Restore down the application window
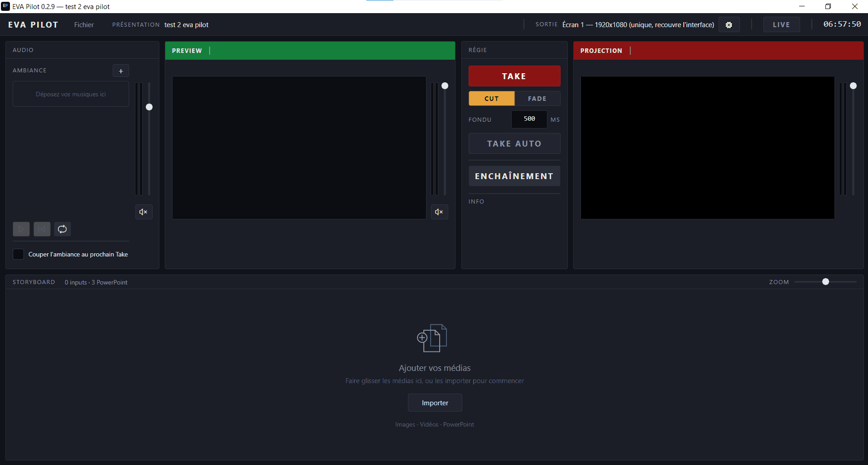This screenshot has height=465, width=868. 828,6
